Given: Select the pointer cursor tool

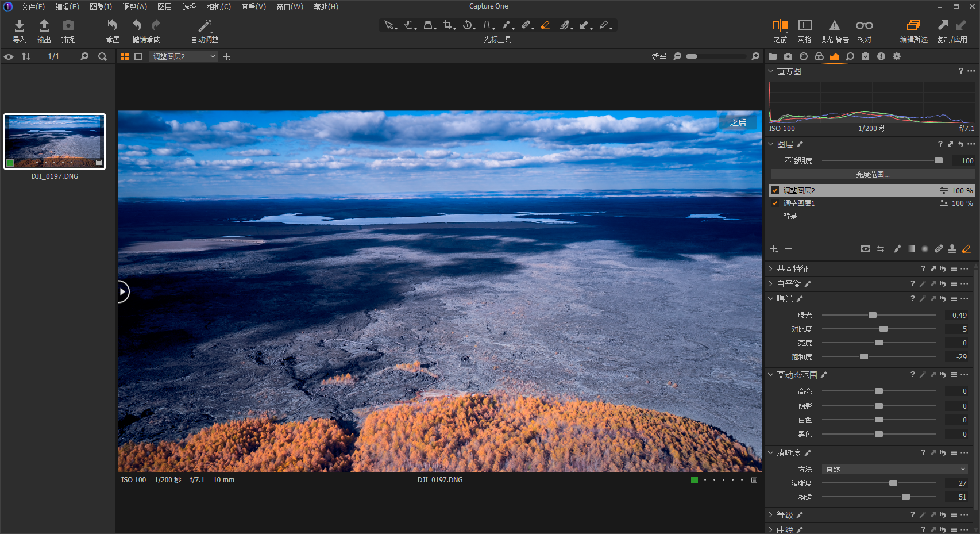Looking at the screenshot, I should [x=389, y=25].
